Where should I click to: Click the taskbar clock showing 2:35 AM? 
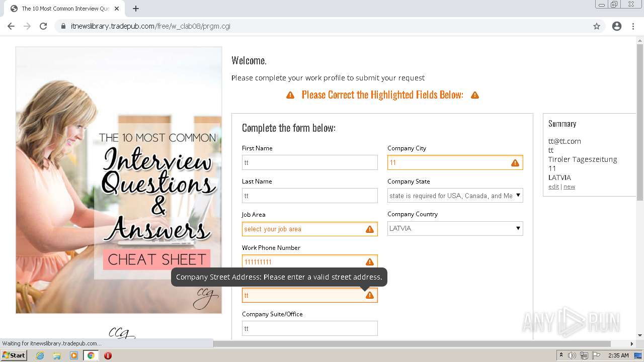(618, 355)
